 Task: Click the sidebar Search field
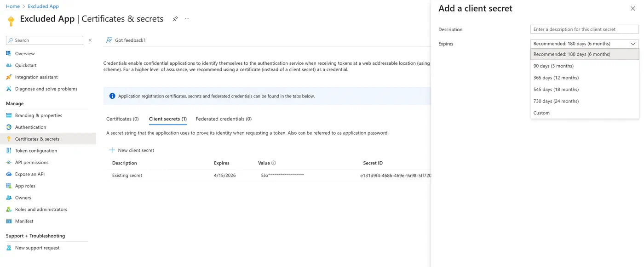[45, 40]
